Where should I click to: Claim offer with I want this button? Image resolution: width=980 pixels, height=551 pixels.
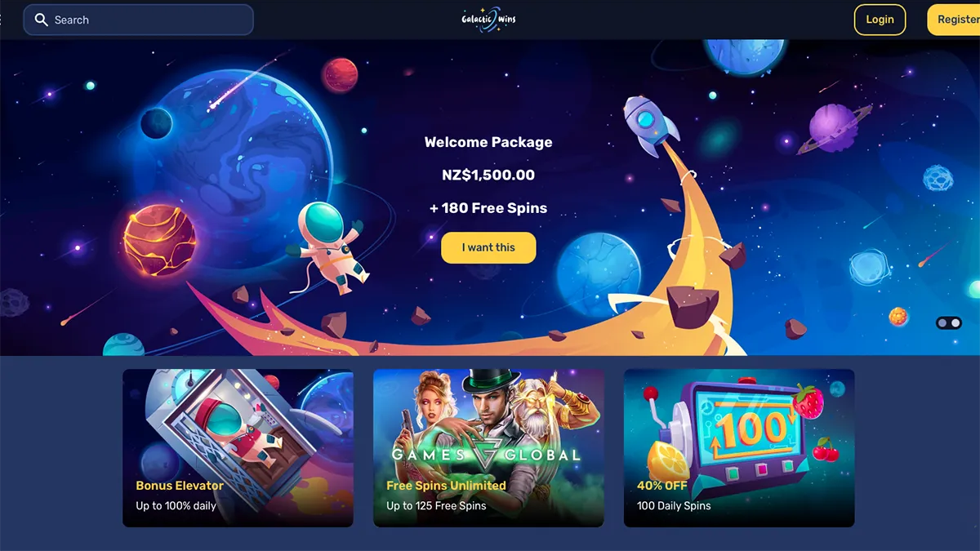pyautogui.click(x=488, y=247)
